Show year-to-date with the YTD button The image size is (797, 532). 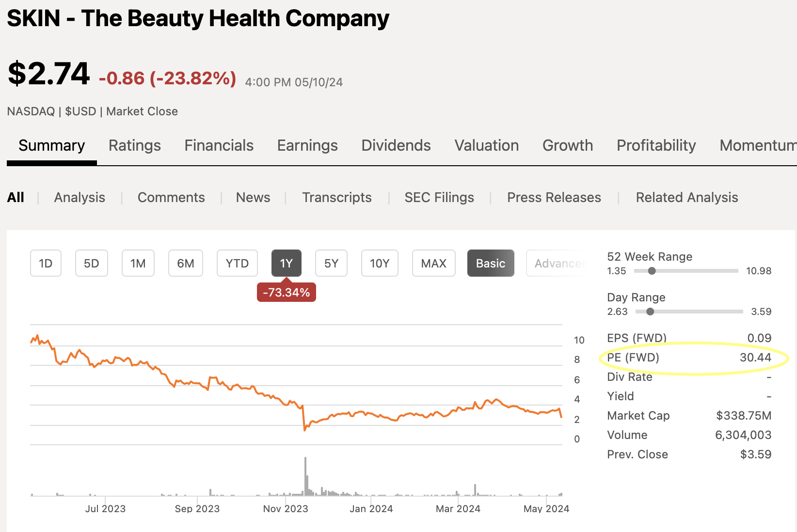click(237, 263)
